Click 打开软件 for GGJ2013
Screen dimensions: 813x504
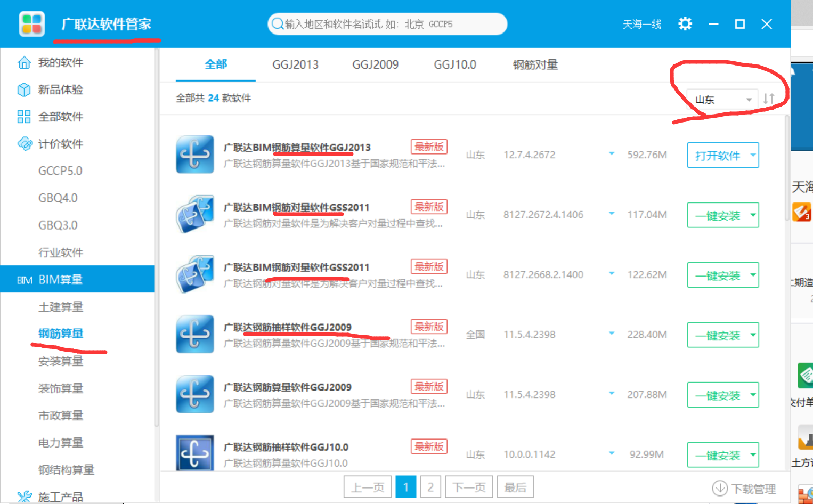pyautogui.click(x=718, y=155)
